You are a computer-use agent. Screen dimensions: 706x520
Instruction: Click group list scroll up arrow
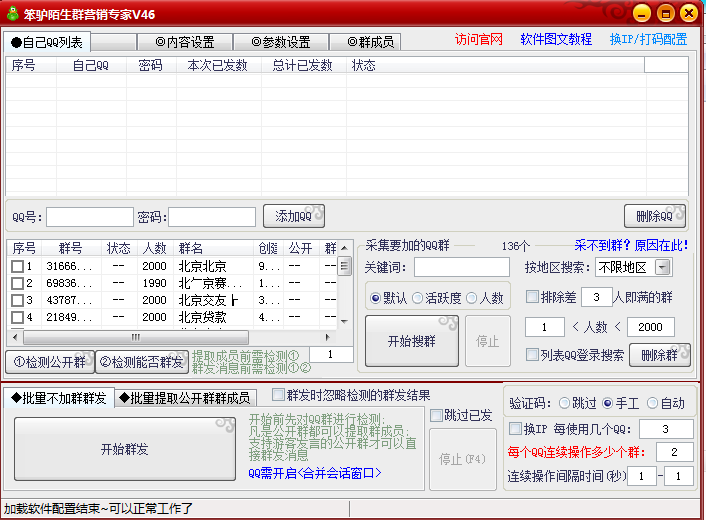click(344, 248)
